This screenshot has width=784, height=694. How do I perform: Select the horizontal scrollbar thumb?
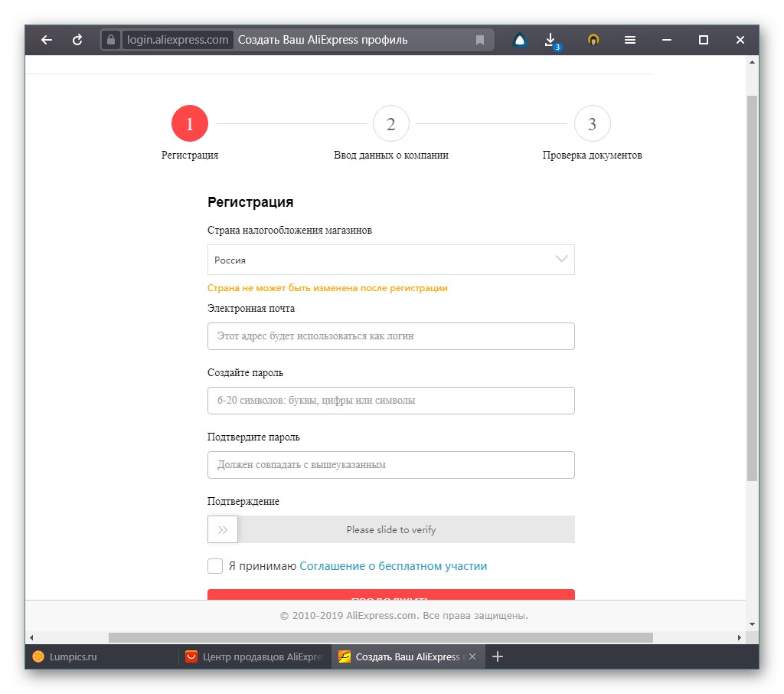pos(381,637)
